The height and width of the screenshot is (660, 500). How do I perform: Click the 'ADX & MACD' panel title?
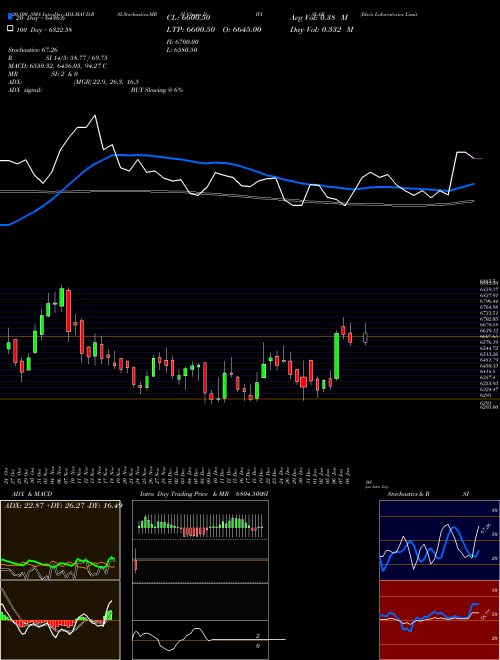[32, 494]
